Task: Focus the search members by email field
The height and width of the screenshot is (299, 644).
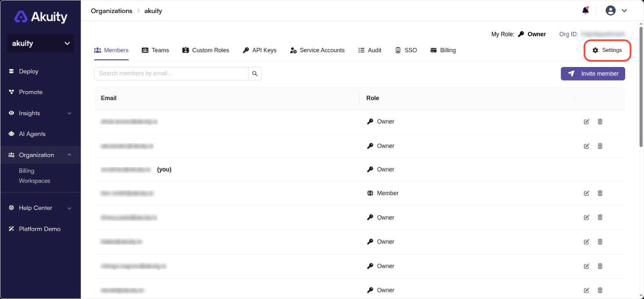Action: [x=171, y=74]
